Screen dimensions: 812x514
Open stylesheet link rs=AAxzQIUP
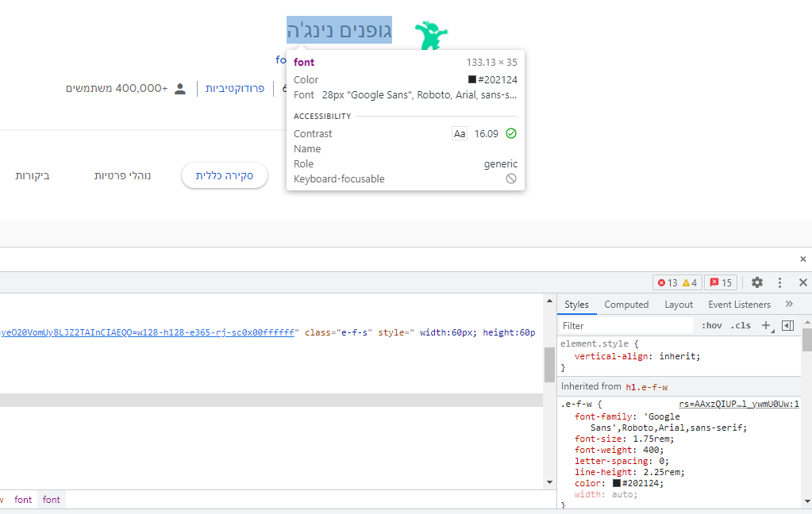click(x=738, y=404)
